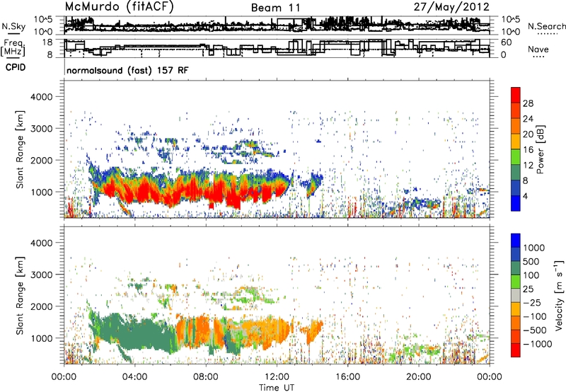566x392 pixels.
Task: Click the "08:00" time axis label
Action: (x=206, y=377)
